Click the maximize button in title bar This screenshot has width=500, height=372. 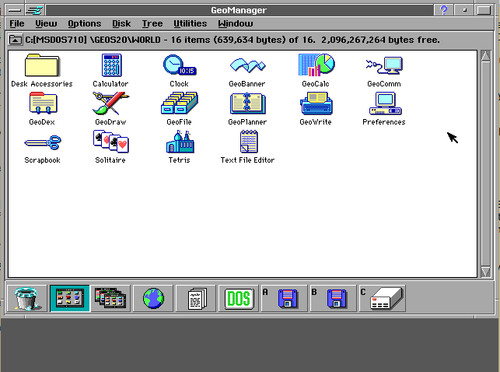(x=484, y=10)
